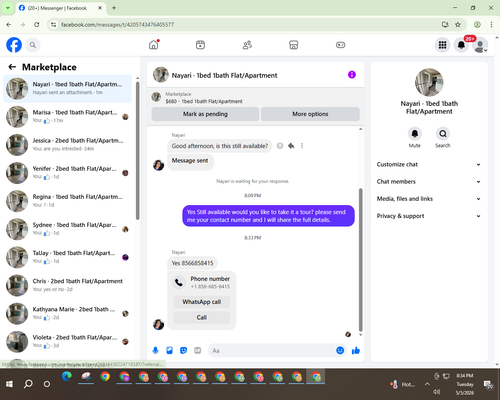Image resolution: width=500 pixels, height=400 pixels.
Task: Open Marketplace listing '$680 - 1bed 1bath'
Action: 204,101
